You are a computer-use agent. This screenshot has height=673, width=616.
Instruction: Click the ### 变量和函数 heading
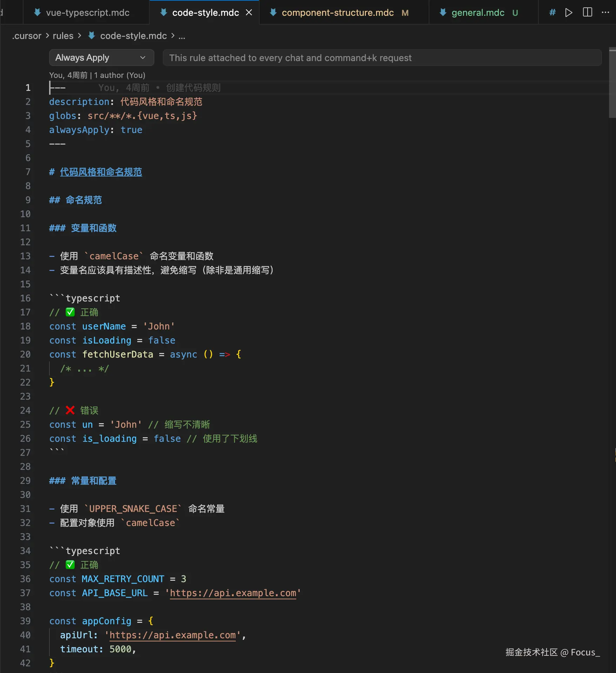[83, 228]
